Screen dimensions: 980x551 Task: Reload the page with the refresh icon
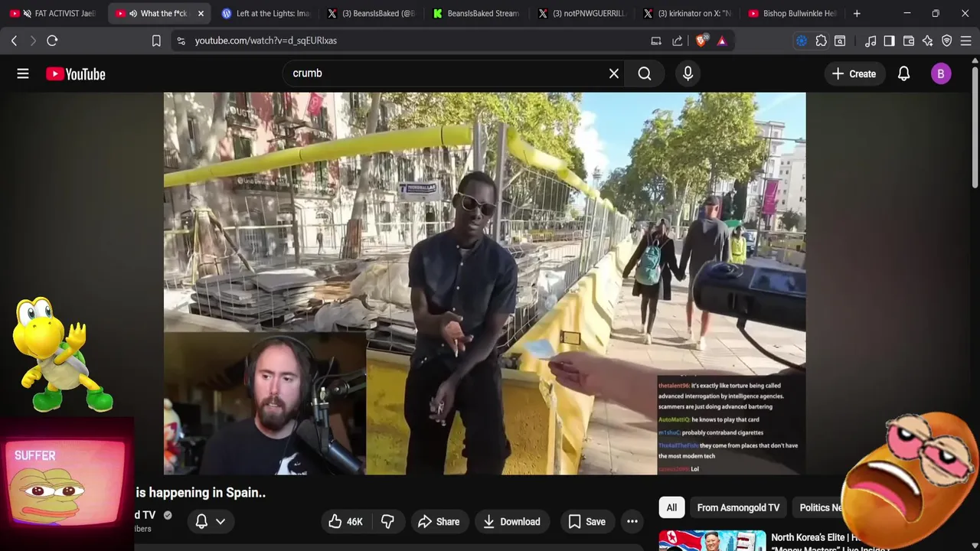pos(52,41)
